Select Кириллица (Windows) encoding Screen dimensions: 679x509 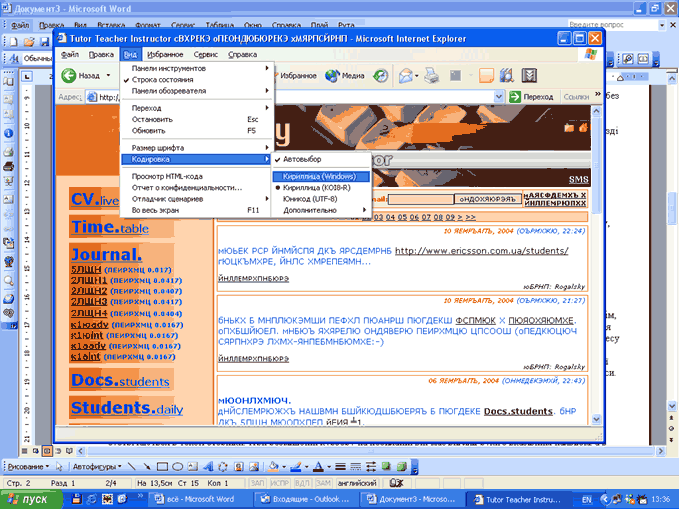pyautogui.click(x=321, y=176)
